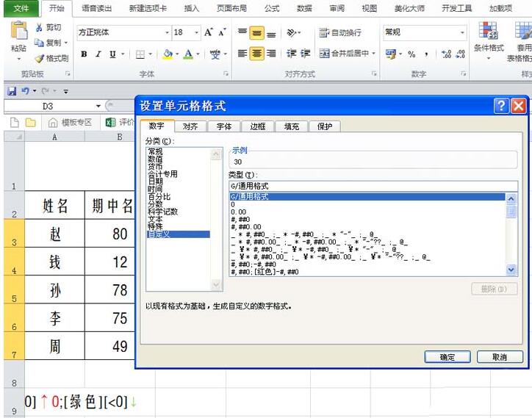Click the cell borders icon

pos(140,54)
